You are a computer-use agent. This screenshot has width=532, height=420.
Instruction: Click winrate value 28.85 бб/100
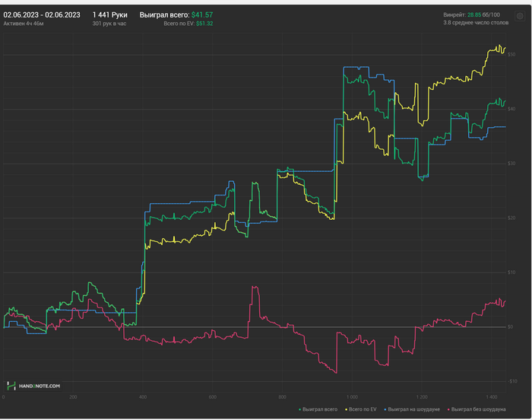point(483,14)
